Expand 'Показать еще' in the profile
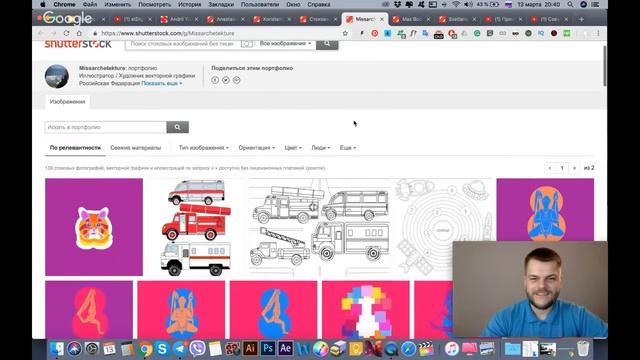640x360 pixels. [x=162, y=83]
